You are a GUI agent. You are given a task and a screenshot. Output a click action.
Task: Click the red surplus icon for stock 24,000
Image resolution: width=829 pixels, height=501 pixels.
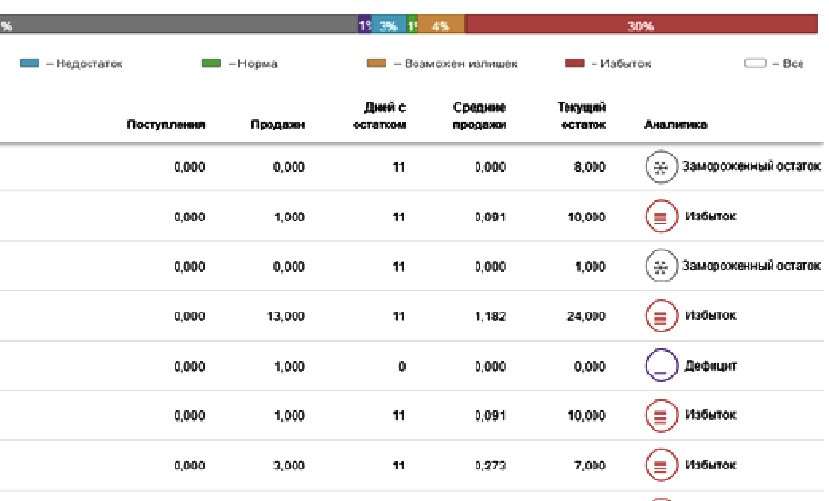659,316
